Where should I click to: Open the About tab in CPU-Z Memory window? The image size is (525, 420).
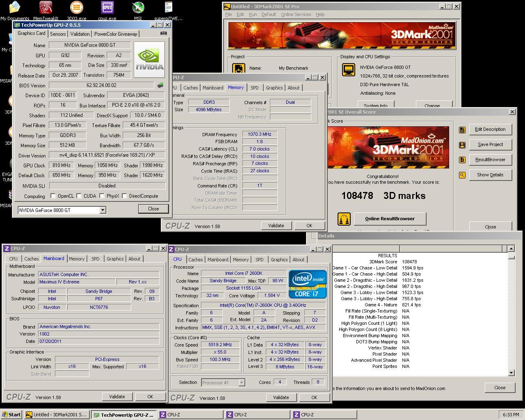coord(293,88)
